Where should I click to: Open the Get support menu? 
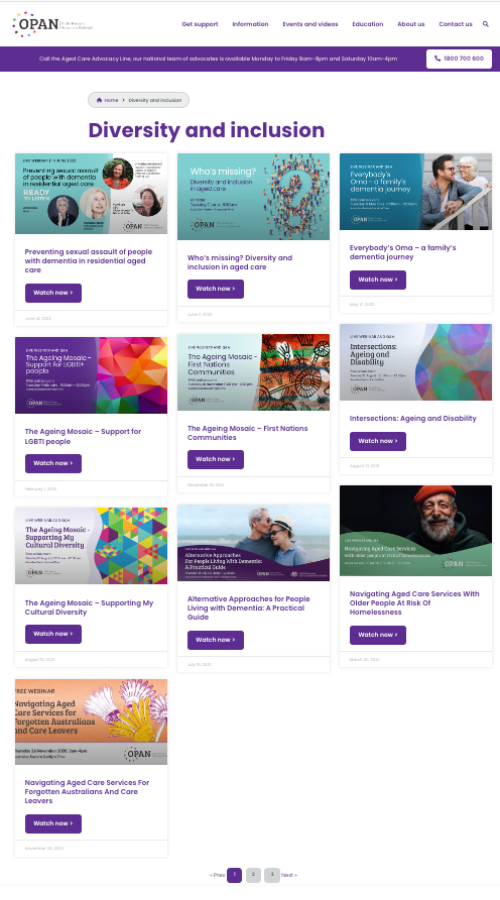click(200, 24)
